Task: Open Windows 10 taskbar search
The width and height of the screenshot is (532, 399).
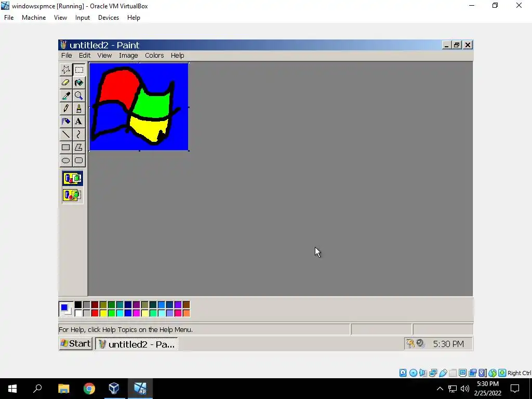Action: (x=37, y=389)
